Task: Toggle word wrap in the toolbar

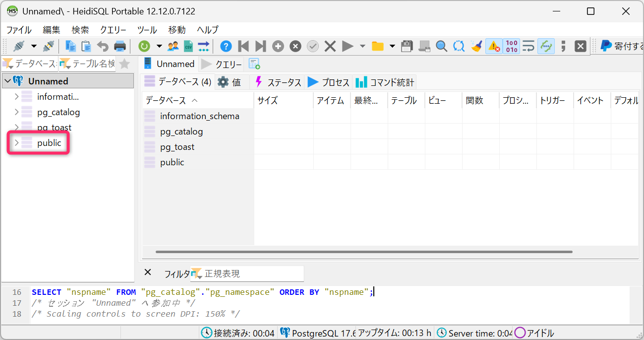Action: (x=528, y=46)
